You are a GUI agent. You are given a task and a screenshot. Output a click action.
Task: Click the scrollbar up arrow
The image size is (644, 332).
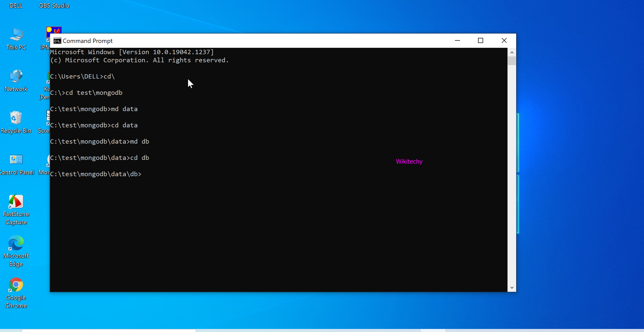(x=512, y=52)
